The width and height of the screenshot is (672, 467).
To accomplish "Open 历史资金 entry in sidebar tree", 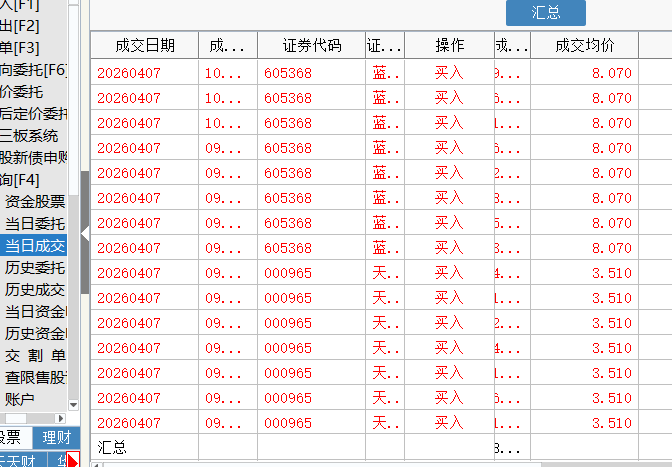I will (34, 333).
